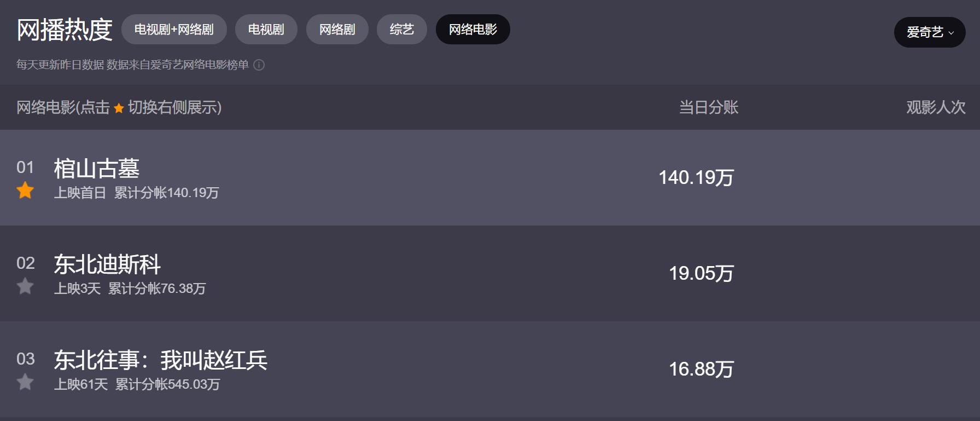Click the 网播热度 page heading
980x421 pixels.
click(65, 30)
